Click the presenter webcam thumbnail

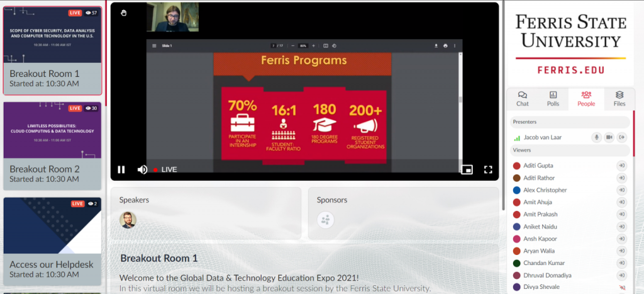(172, 17)
